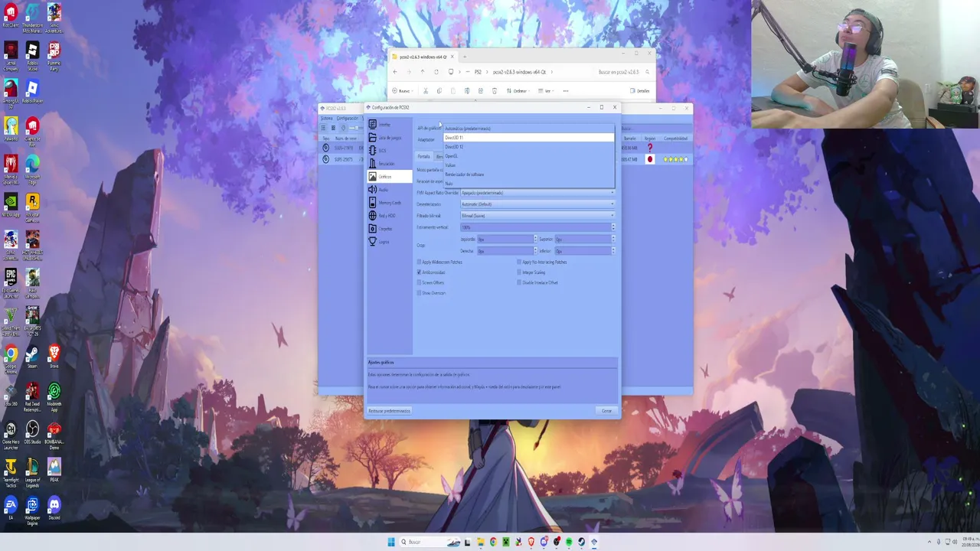Open Google Chrome desktop shortcut
This screenshot has height=551, width=980.
point(11,357)
